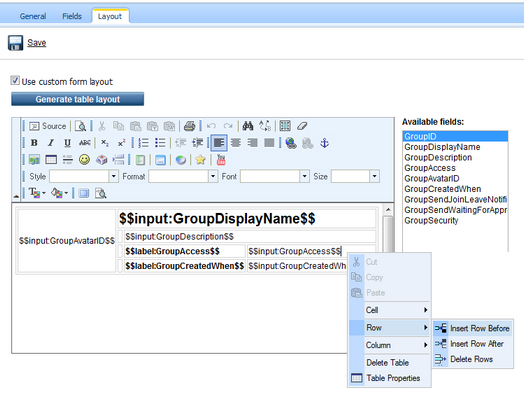Image resolution: width=524 pixels, height=393 pixels.
Task: Switch to the Fields tab
Action: 72,16
